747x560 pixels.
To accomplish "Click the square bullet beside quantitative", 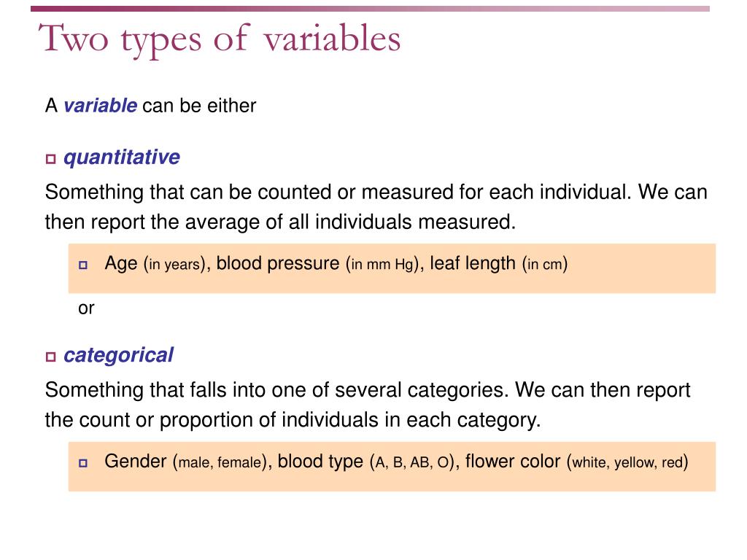I will [51, 159].
